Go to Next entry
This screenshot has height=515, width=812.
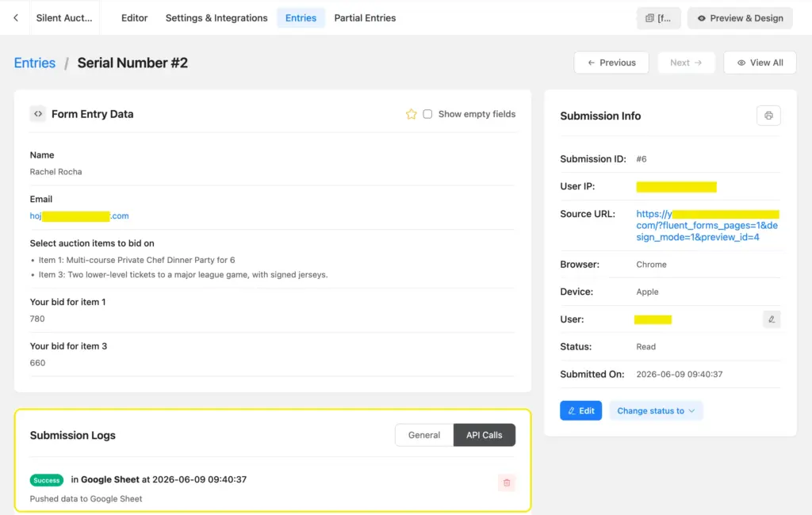point(686,63)
